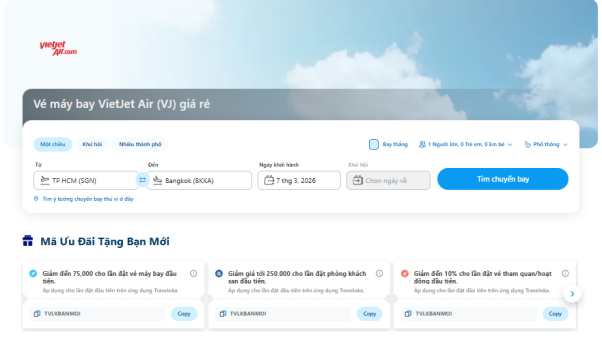Click the Giảm giá tới 250.000 coupon title
Screen dimensions: 602x364
[297, 277]
